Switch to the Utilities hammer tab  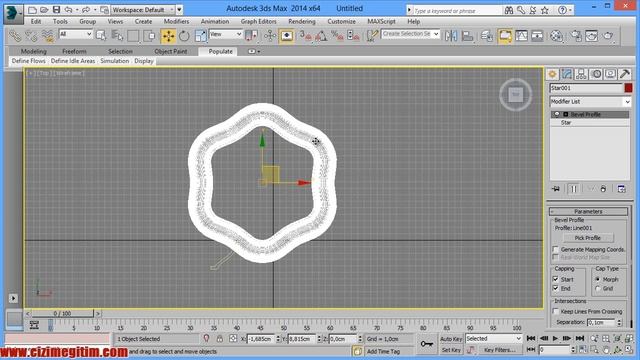tap(624, 74)
